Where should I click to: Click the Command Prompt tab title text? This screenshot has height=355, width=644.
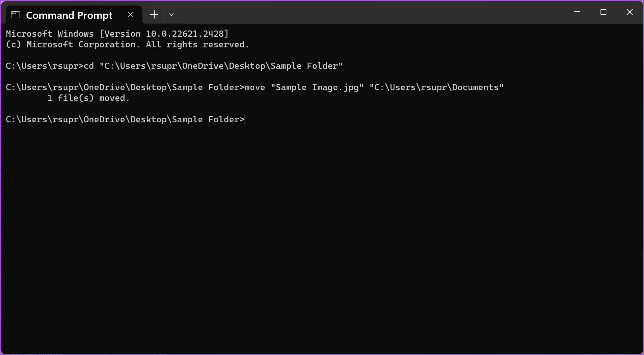(x=69, y=15)
